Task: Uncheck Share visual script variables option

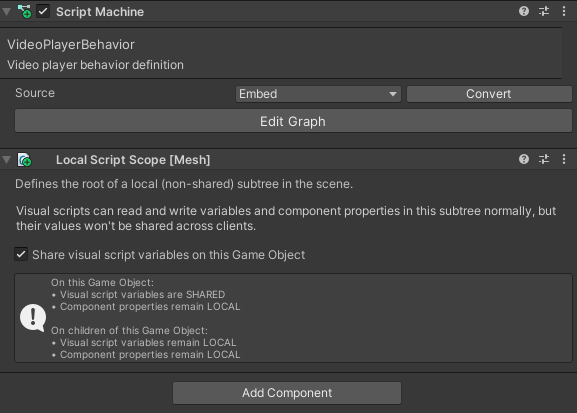Action: pyautogui.click(x=21, y=254)
